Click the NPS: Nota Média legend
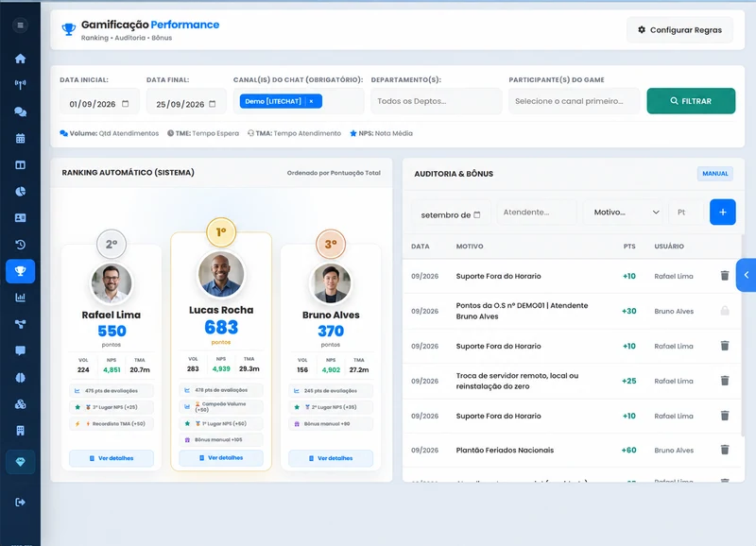 point(381,133)
